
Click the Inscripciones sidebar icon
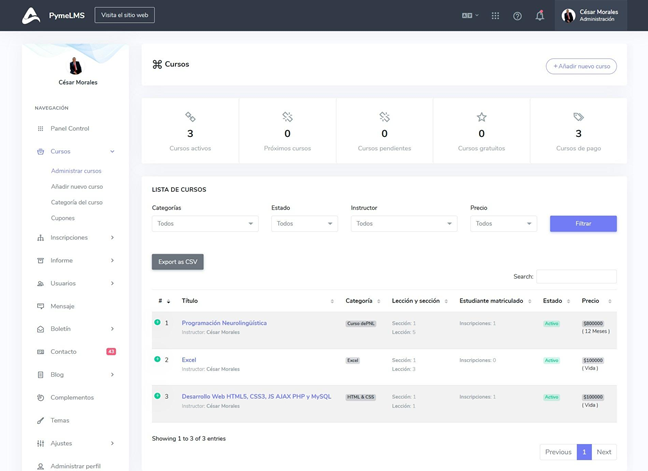(40, 238)
